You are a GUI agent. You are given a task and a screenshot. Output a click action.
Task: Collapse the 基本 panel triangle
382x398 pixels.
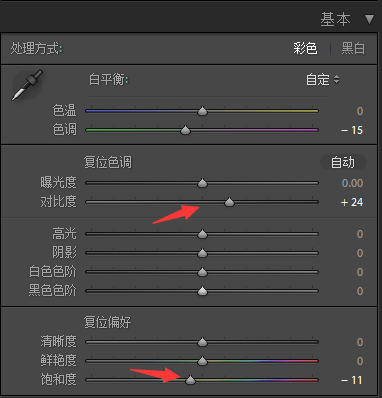tap(369, 19)
